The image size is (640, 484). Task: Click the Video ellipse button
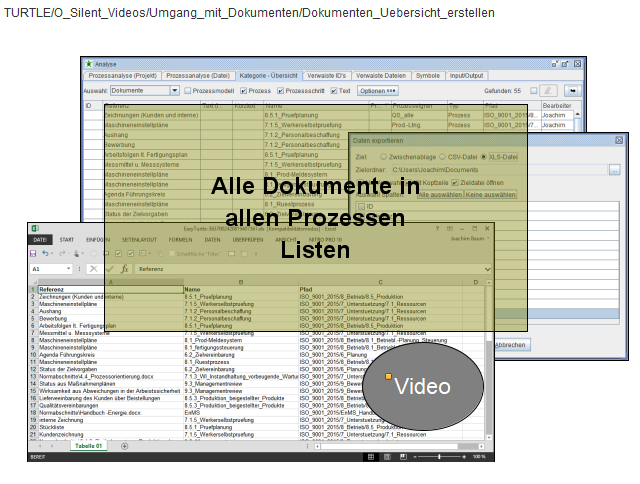coord(423,386)
